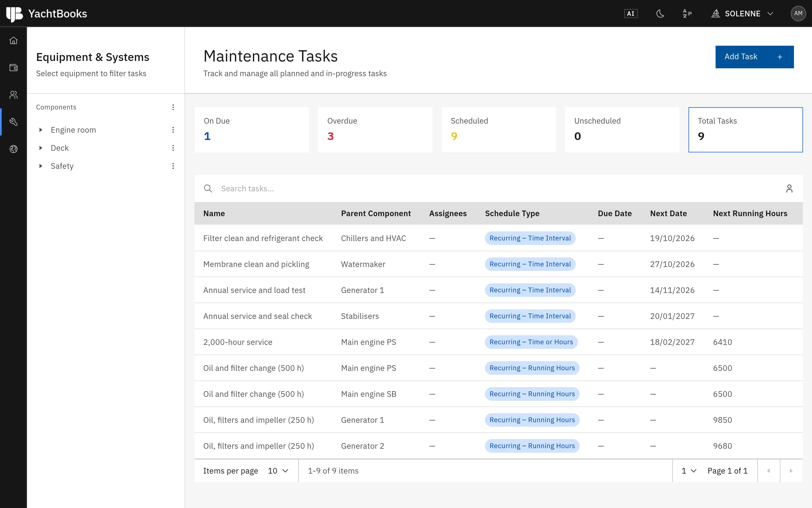Click the AI assistant icon
Screen dimensions: 812x508
(x=631, y=14)
